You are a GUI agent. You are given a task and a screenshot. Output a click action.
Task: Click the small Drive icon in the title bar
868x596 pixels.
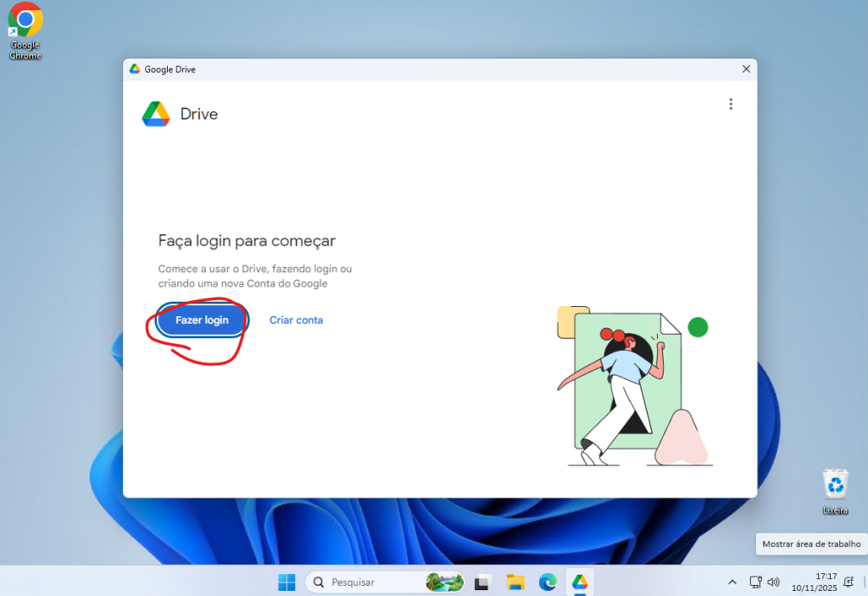tap(135, 70)
